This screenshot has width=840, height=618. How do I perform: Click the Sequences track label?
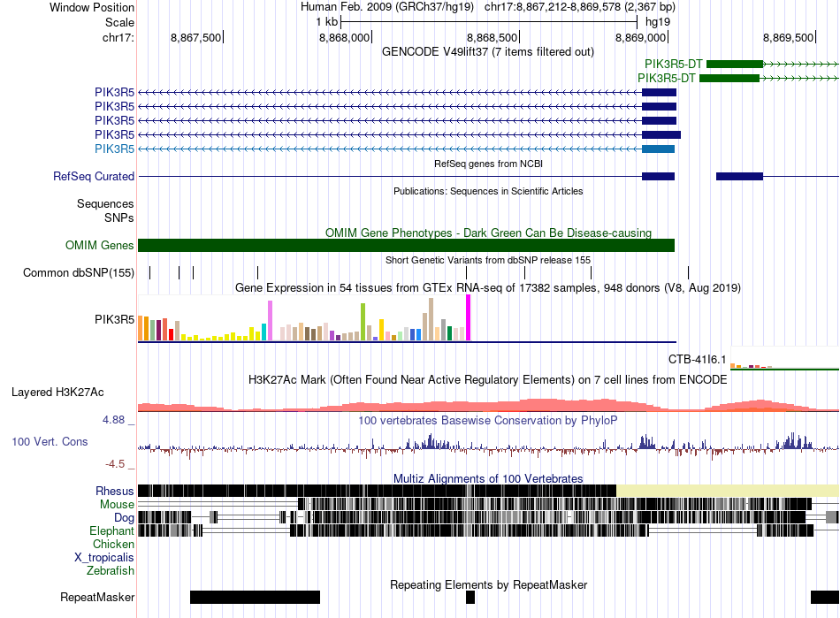105,203
